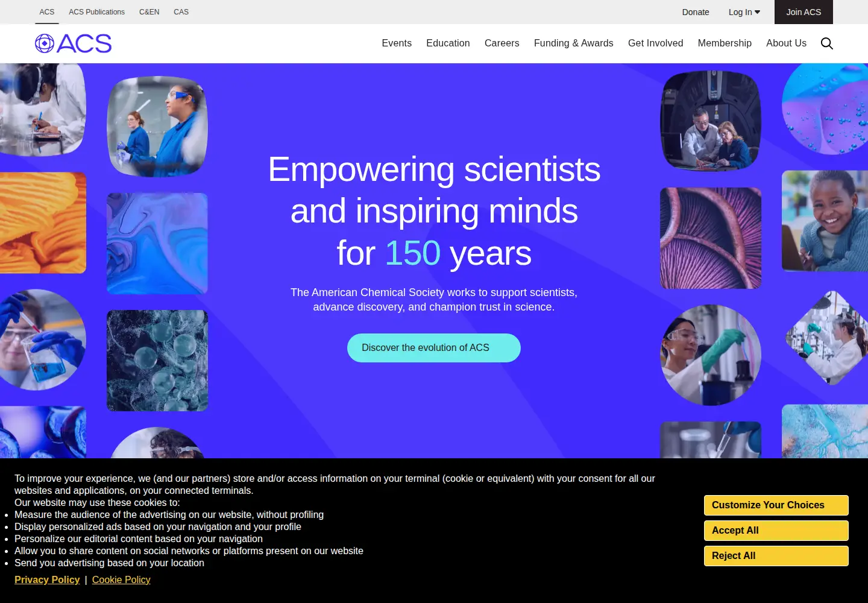This screenshot has width=868, height=603.
Task: Click the two researchers at equipment photo
Action: (x=711, y=121)
